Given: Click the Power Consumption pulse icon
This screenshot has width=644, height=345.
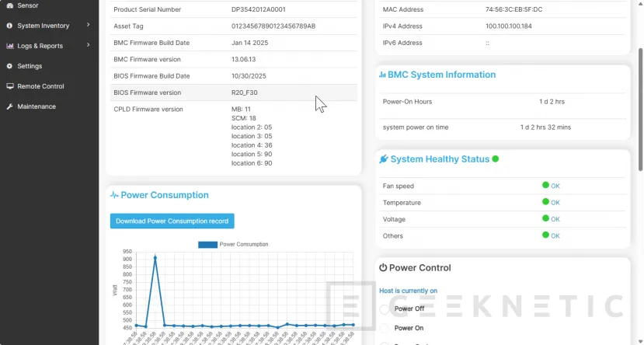Looking at the screenshot, I should (x=114, y=195).
